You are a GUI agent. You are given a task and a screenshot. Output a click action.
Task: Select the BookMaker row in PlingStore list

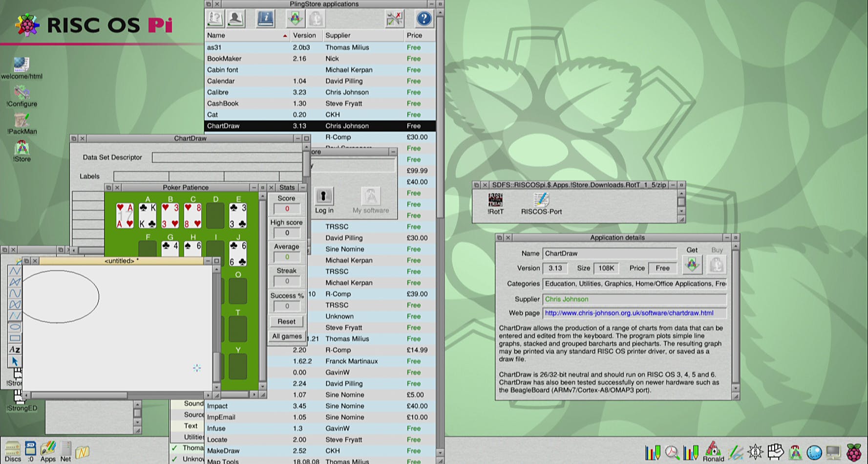pyautogui.click(x=320, y=59)
